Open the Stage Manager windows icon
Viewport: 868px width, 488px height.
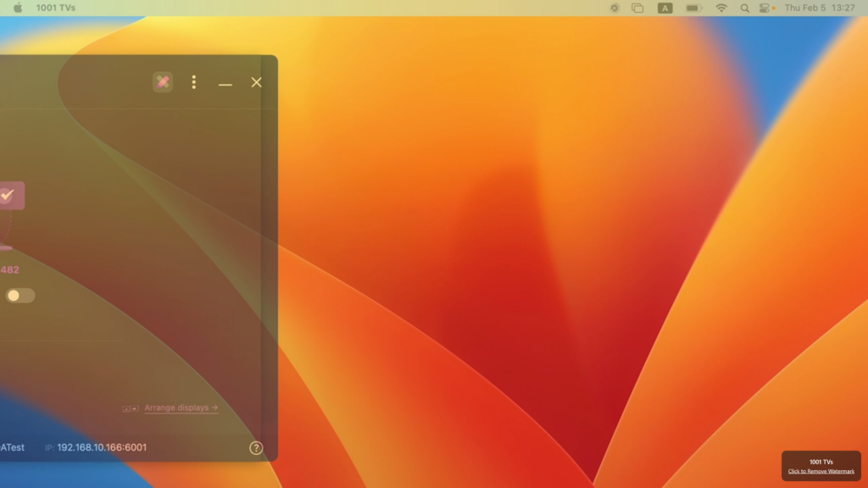pyautogui.click(x=637, y=8)
